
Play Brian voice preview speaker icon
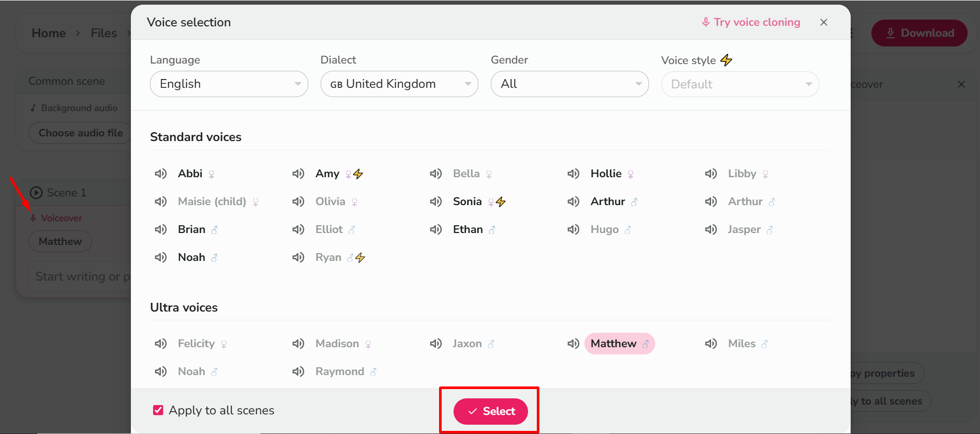pos(160,229)
